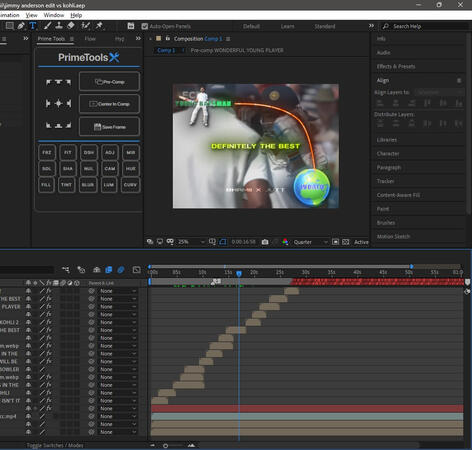Toggle quality switch on BOWLER layer

click(x=42, y=369)
